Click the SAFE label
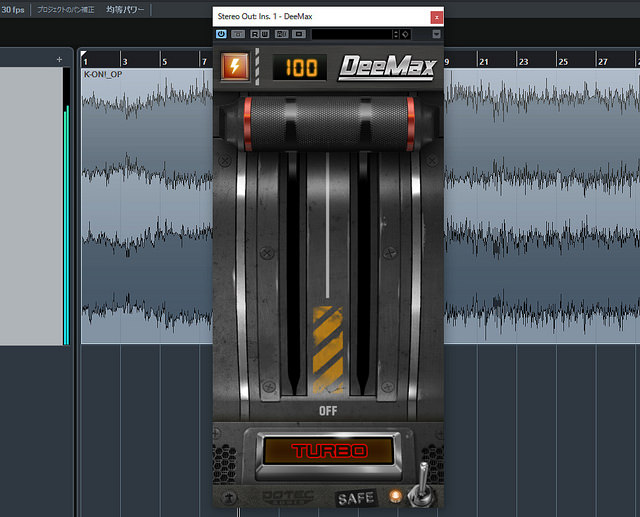640x517 pixels. [356, 498]
